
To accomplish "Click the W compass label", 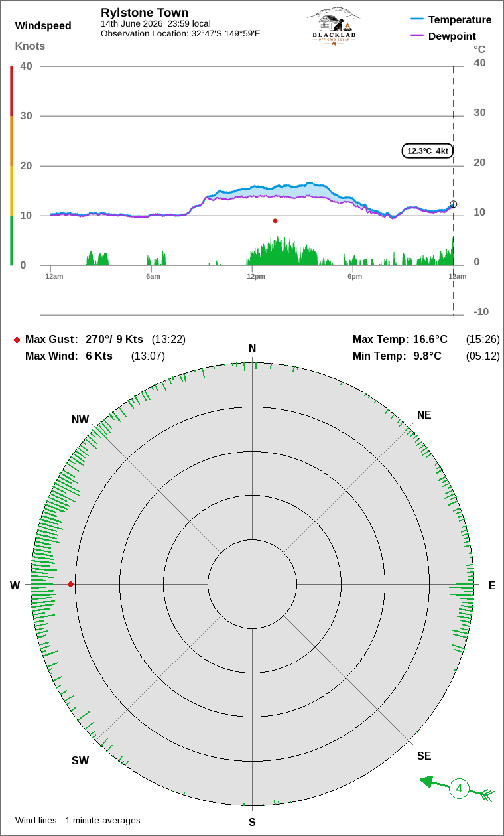I will tap(15, 585).
